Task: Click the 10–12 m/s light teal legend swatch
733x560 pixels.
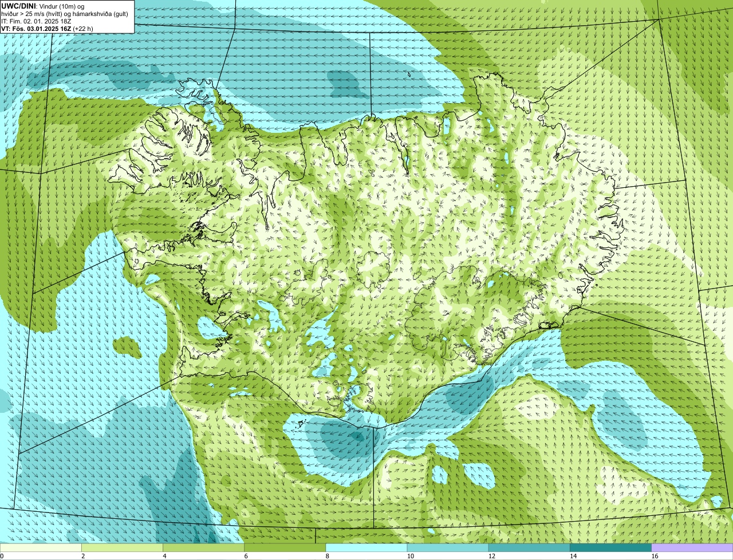Action: (448, 548)
